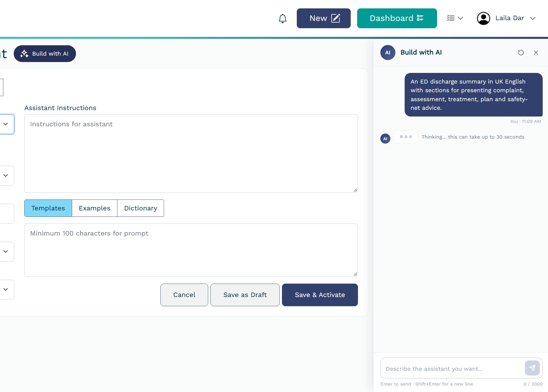Click the instructions textarea resize handle
This screenshot has width=548, height=392.
[x=355, y=190]
